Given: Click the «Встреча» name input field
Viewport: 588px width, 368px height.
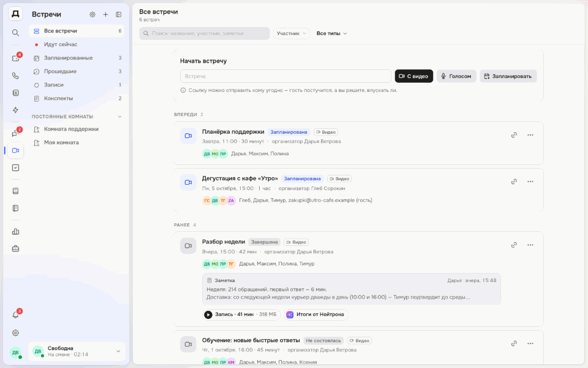Looking at the screenshot, I should (x=286, y=76).
